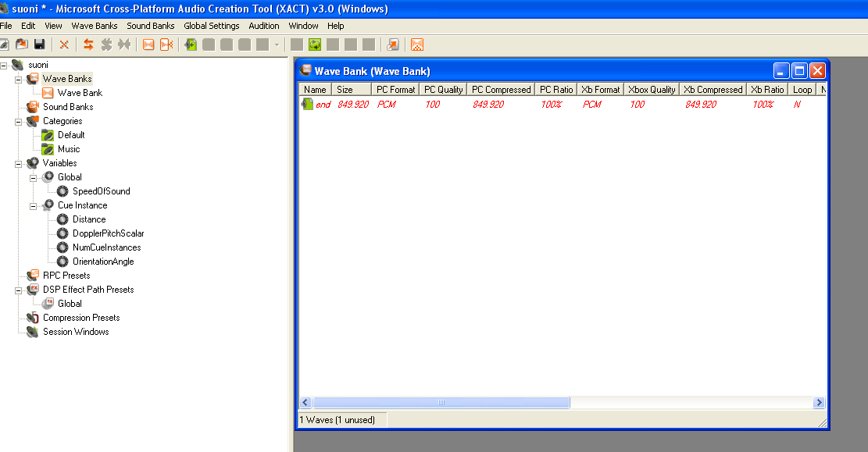Open the Global Settings menu

click(x=212, y=26)
